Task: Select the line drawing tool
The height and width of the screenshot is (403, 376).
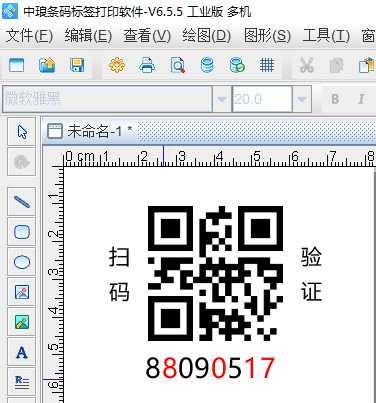Action: click(22, 201)
